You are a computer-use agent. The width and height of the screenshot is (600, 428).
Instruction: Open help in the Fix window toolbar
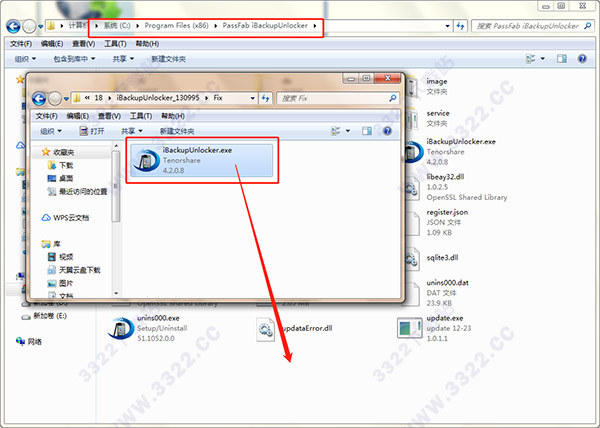pyautogui.click(x=387, y=131)
